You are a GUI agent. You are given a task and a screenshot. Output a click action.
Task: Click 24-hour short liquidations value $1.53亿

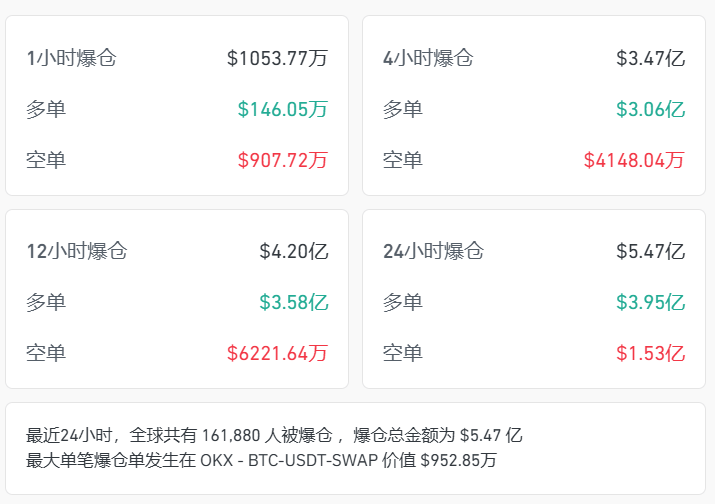pos(650,353)
